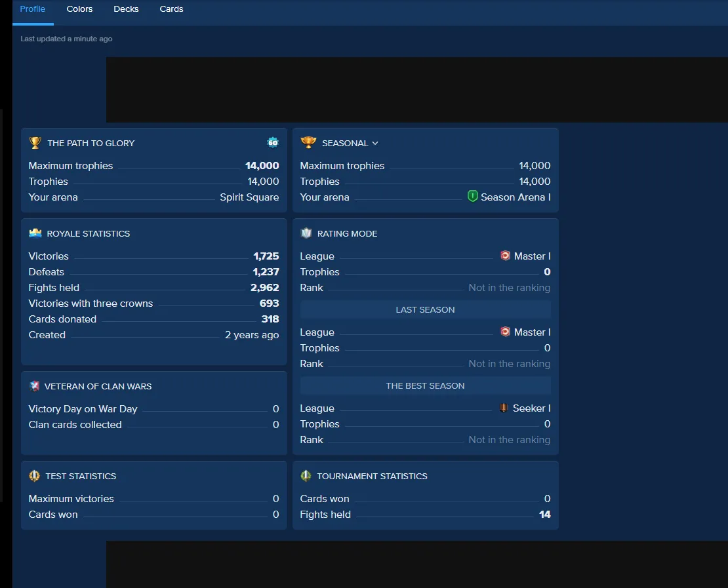Click the Test Statistics badge icon
The width and height of the screenshot is (728, 588).
click(x=34, y=476)
